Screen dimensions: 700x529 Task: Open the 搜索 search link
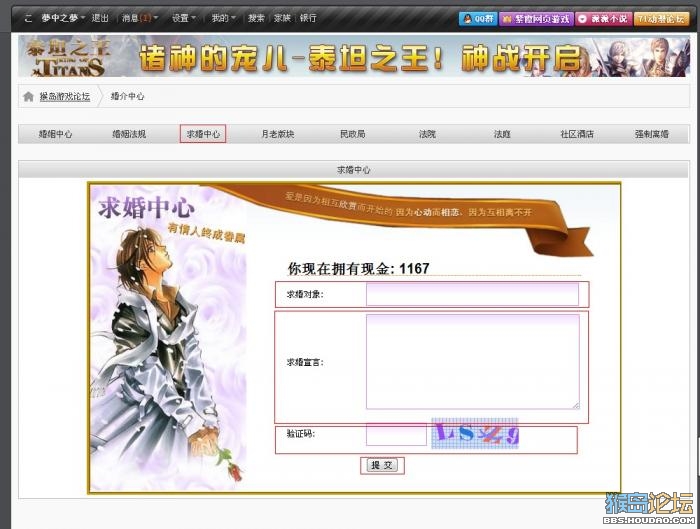click(256, 18)
